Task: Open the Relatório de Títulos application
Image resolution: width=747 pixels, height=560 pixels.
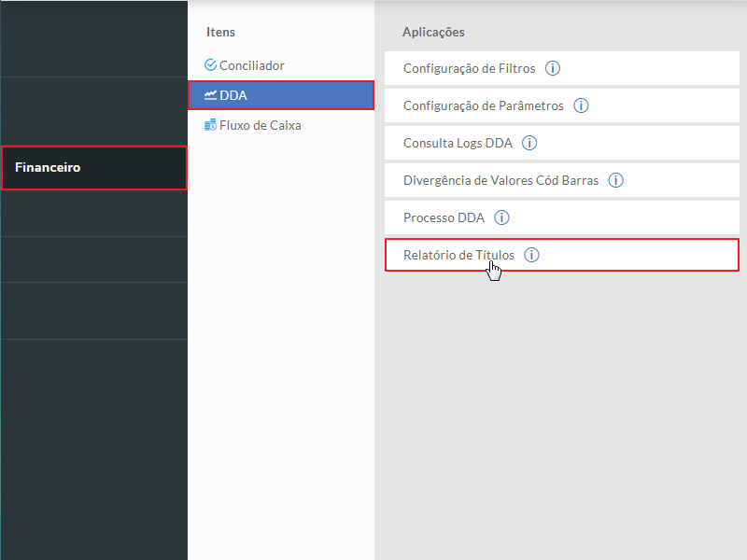Action: [458, 255]
